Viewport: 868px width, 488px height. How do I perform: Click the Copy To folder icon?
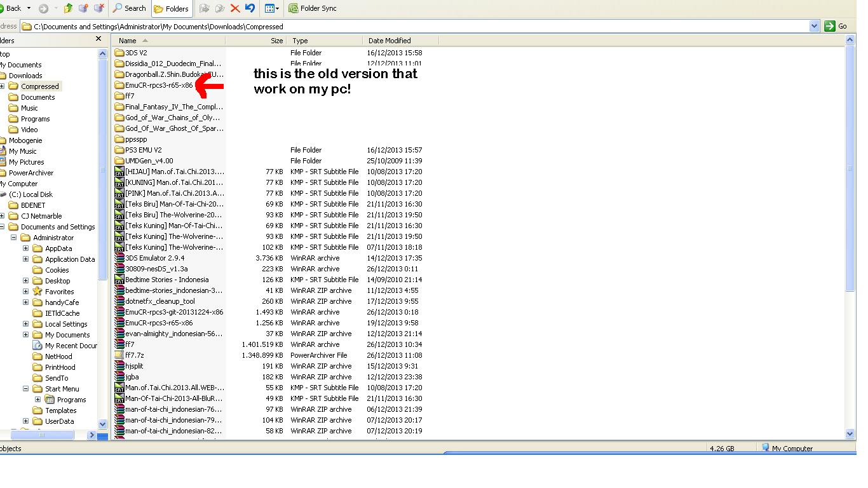click(x=220, y=8)
